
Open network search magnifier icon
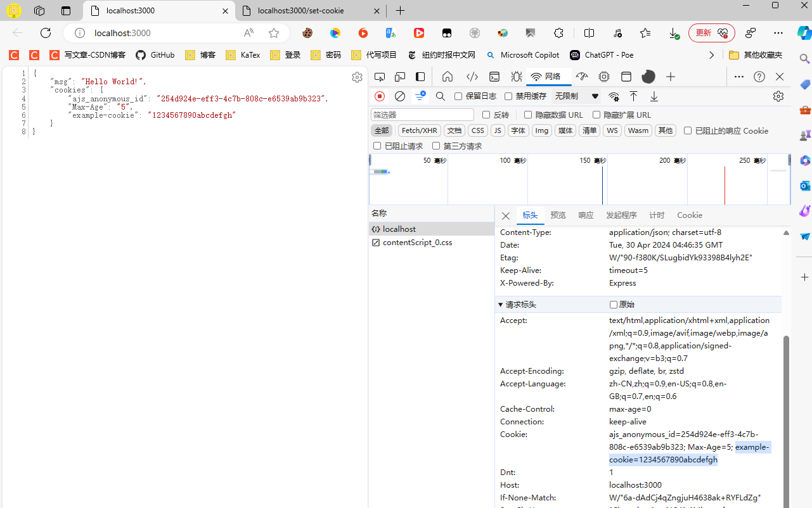tap(441, 96)
